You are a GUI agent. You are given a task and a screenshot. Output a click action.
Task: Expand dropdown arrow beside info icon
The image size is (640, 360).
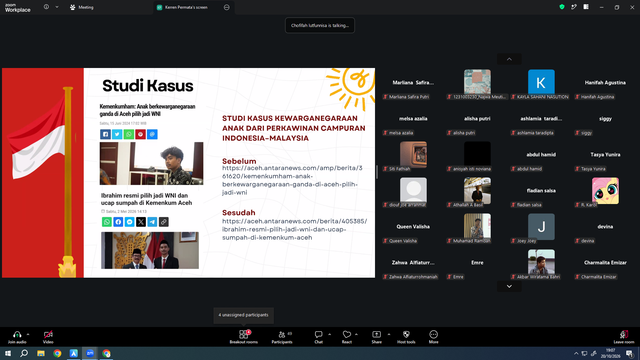(57, 7)
